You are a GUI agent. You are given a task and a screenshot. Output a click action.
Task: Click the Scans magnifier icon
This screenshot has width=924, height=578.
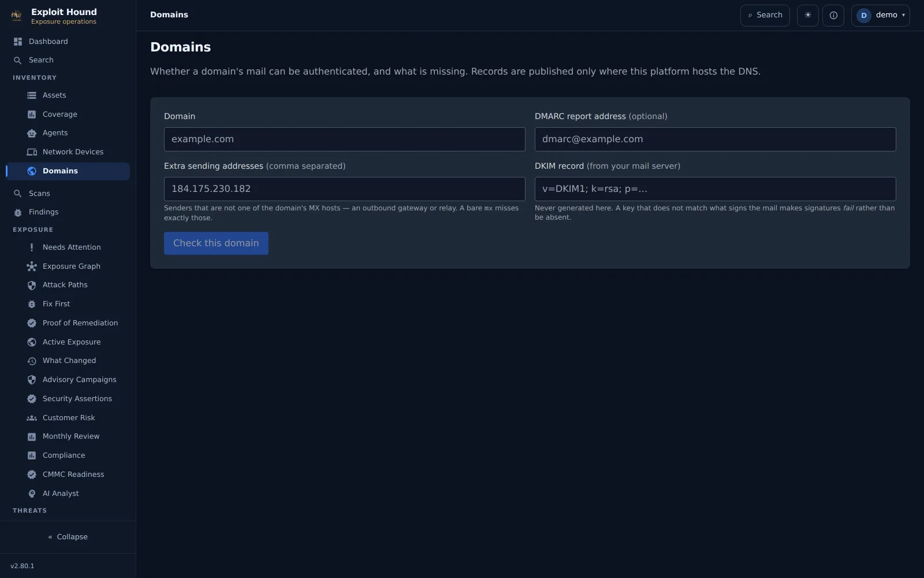click(x=18, y=194)
